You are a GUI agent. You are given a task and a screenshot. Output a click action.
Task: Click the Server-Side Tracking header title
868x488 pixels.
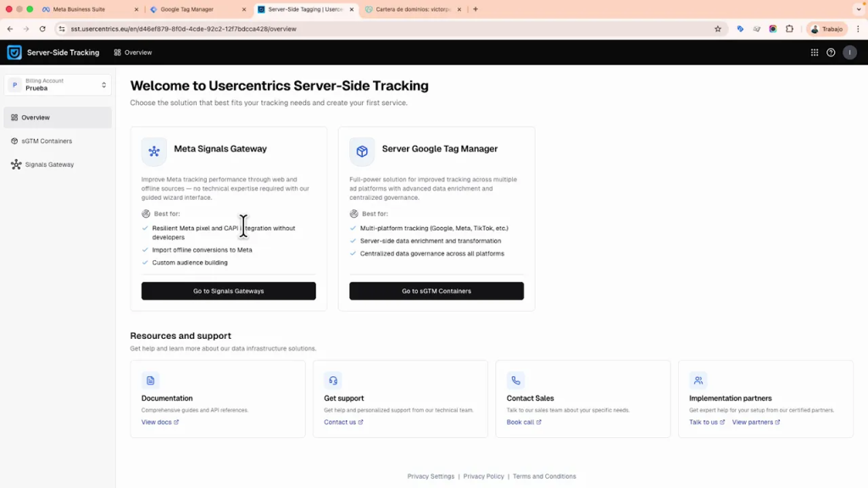coord(63,53)
